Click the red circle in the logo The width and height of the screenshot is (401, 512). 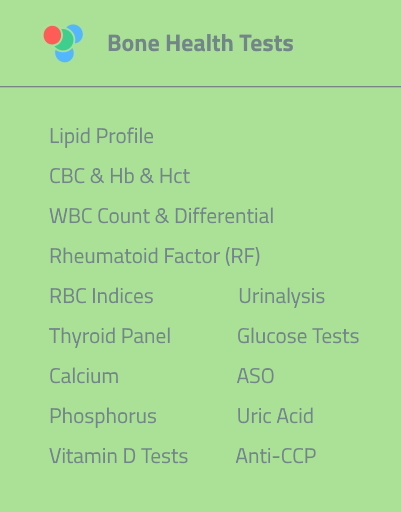[x=52, y=35]
